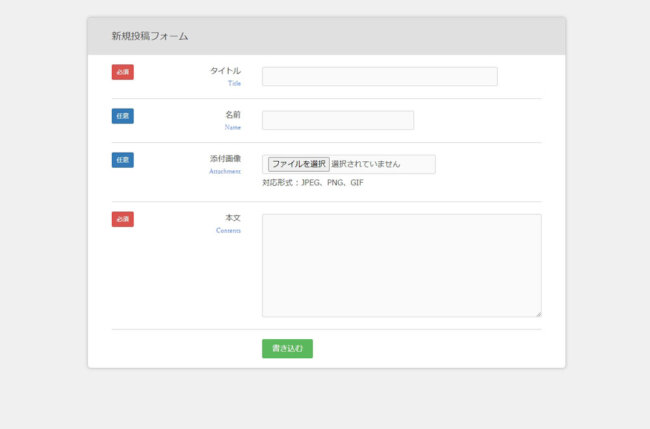Screen dimensions: 650x429
Task: Click the resize handle of the 本文 textarea
Action: pyautogui.click(x=537, y=313)
